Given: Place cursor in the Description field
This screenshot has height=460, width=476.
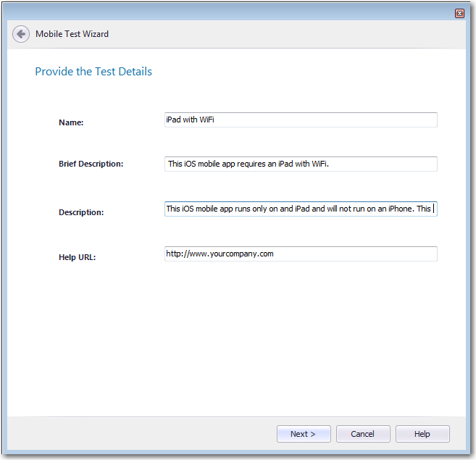Looking at the screenshot, I should point(301,209).
